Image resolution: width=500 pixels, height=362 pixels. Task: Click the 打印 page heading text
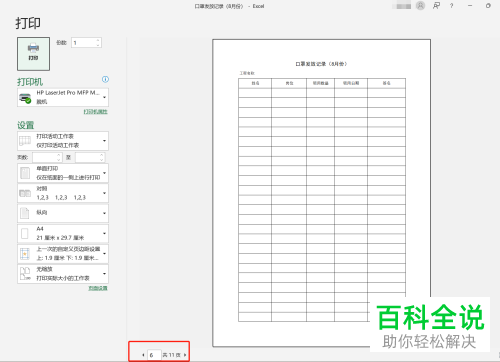28,23
